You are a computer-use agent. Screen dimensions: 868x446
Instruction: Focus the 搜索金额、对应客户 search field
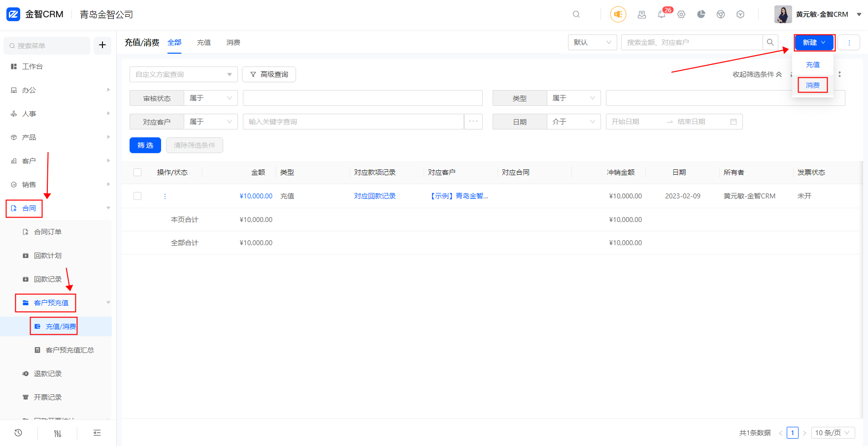point(692,42)
